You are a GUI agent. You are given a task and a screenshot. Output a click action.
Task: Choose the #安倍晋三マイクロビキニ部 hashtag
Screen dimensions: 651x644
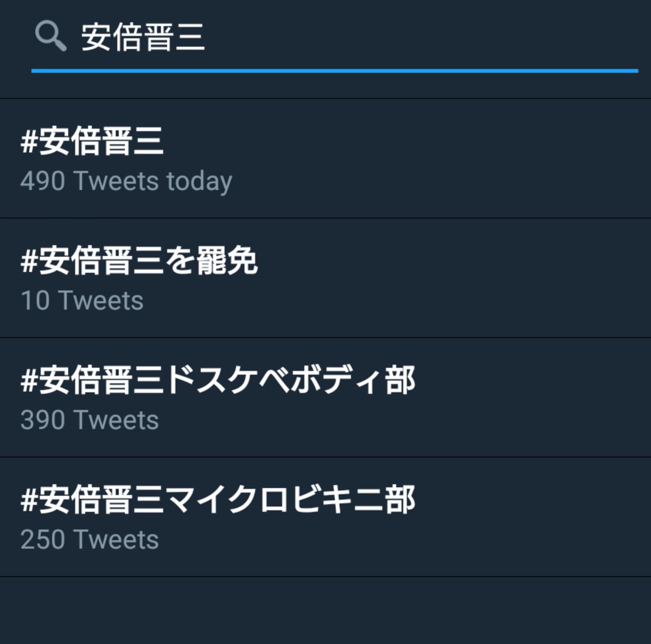pos(218,500)
